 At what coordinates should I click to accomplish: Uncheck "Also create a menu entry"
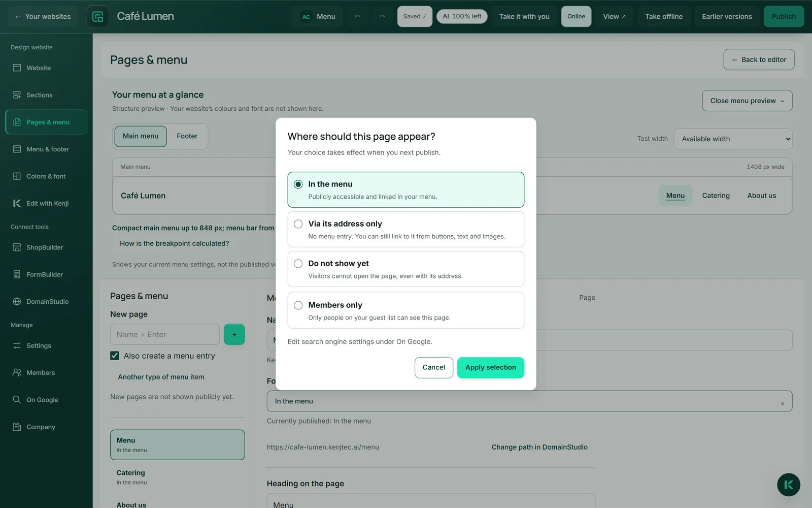tap(115, 356)
